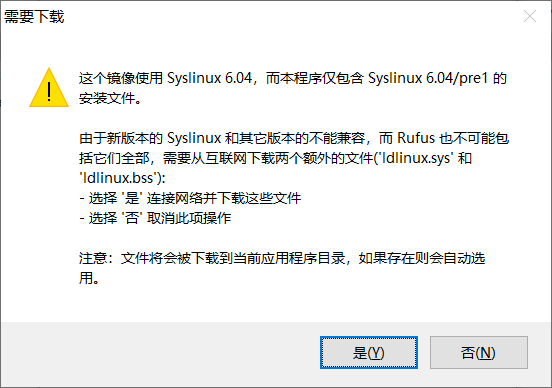Click the 否(N) button to cancel
The height and width of the screenshot is (388, 552).
pos(478,352)
